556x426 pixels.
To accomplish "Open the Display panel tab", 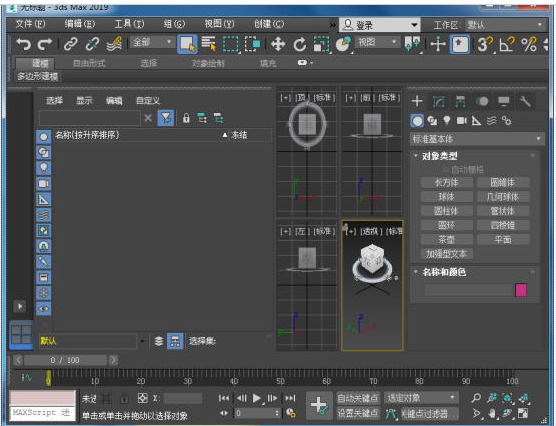I will coord(504,101).
